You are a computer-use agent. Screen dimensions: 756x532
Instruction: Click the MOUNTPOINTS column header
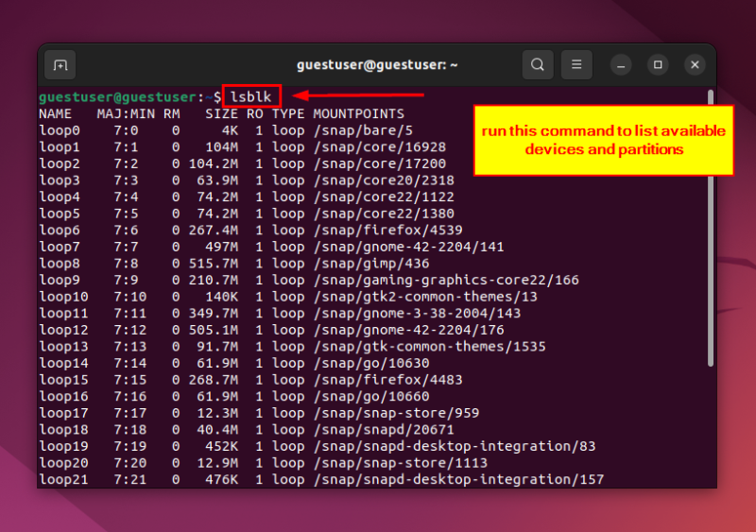point(359,114)
